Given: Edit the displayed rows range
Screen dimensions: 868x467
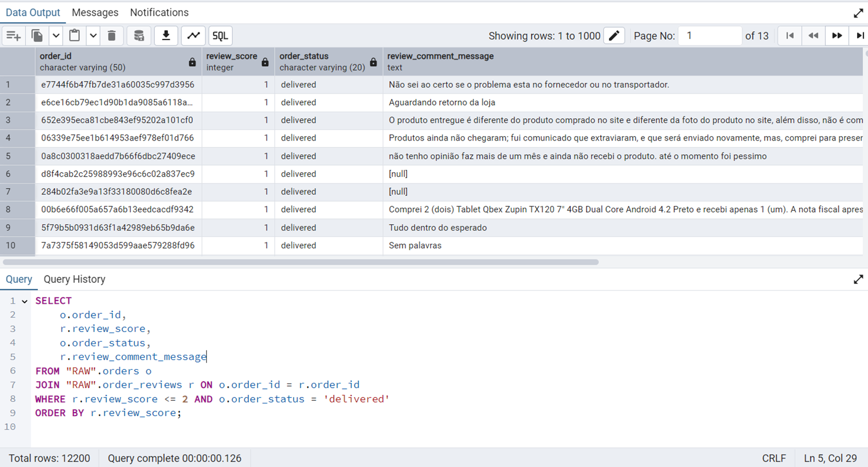Looking at the screenshot, I should tap(614, 36).
